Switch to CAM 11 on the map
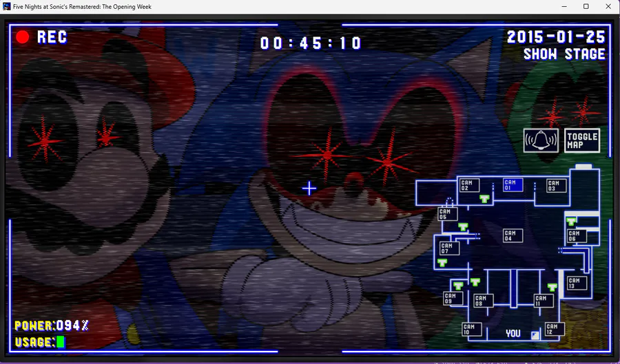 (x=544, y=301)
